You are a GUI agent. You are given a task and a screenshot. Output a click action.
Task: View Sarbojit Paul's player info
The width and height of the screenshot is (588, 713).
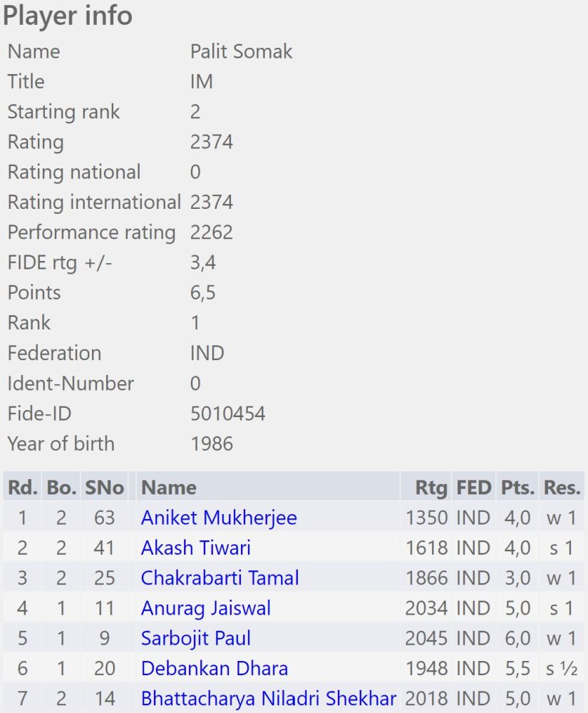coord(196,638)
